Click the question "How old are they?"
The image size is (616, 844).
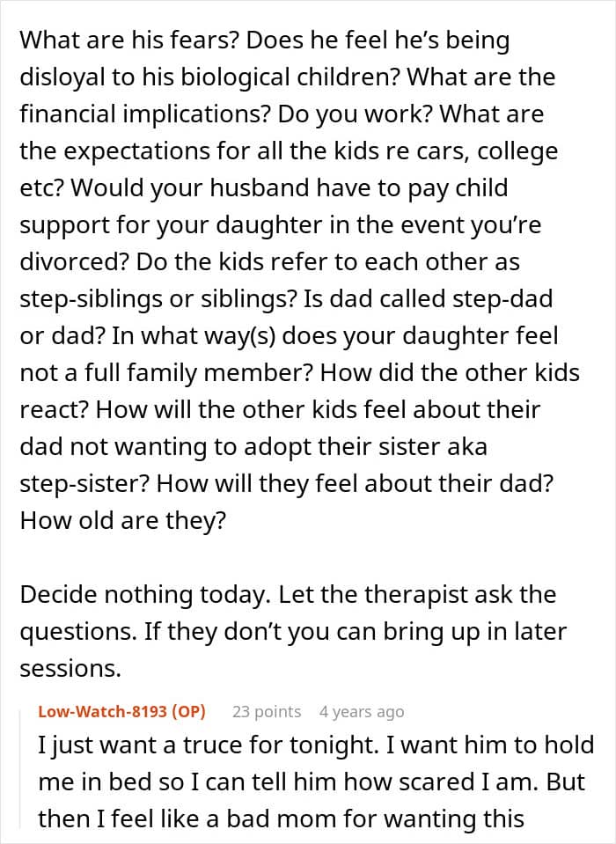[123, 520]
